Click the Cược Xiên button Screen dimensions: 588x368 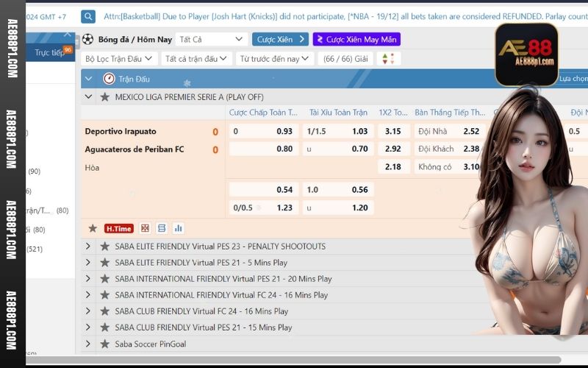280,39
